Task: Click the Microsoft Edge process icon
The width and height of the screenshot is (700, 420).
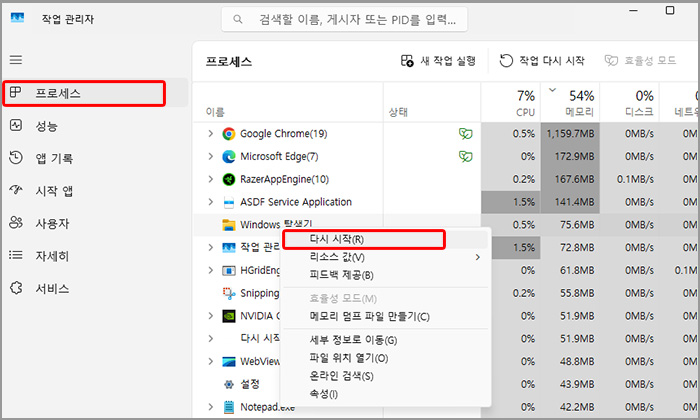Action: (x=228, y=156)
